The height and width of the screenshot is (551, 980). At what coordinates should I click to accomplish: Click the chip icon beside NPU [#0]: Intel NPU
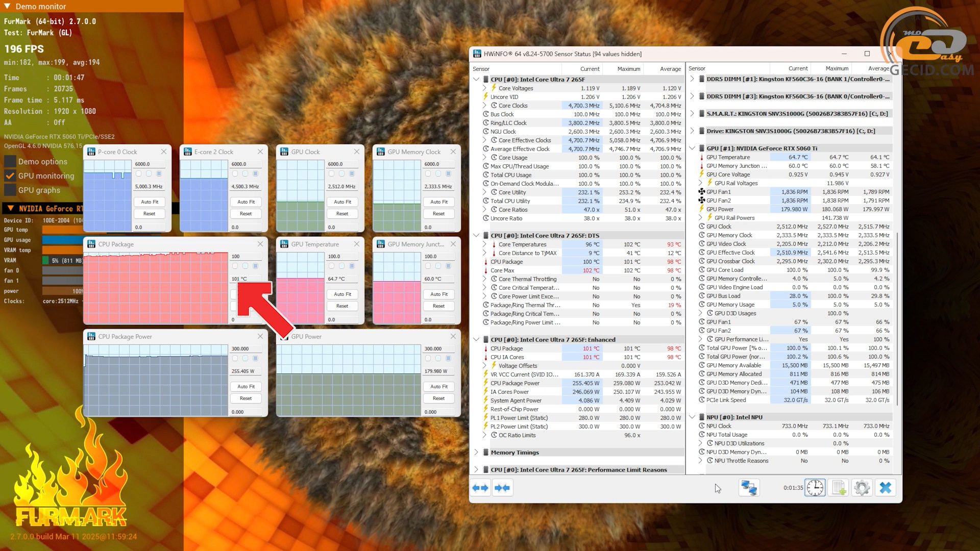coord(702,417)
